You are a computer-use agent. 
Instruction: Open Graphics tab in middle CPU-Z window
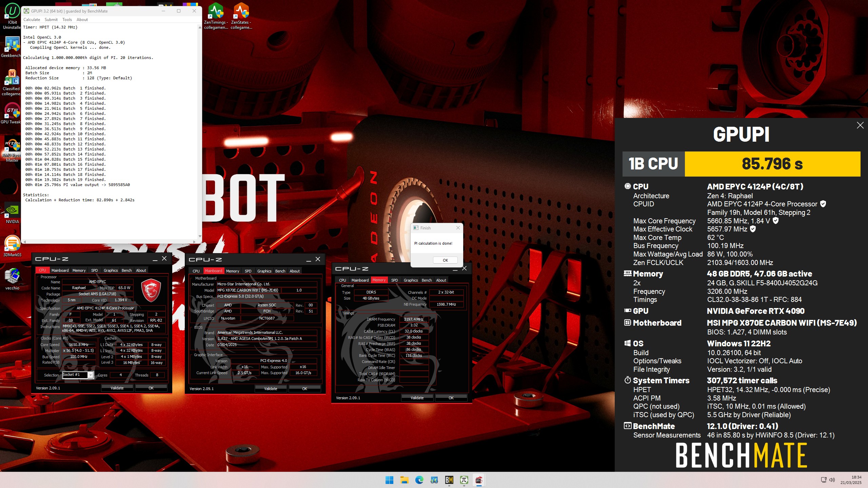[264, 271]
